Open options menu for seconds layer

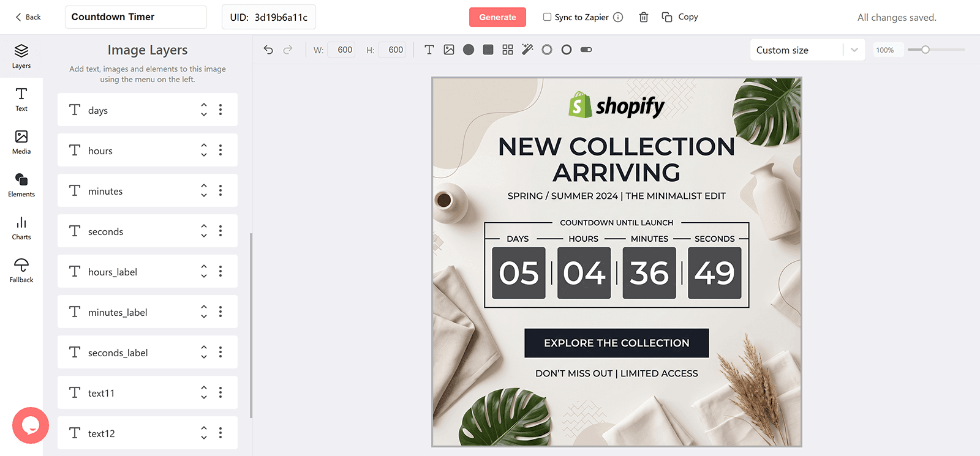221,231
